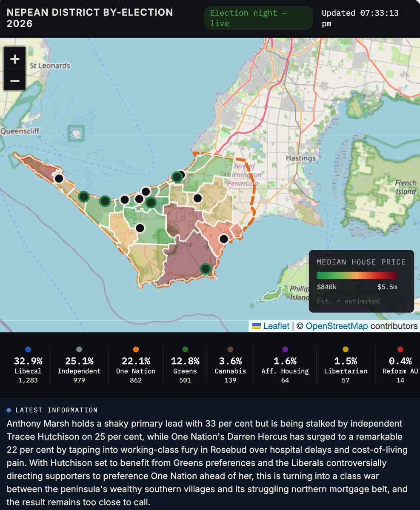The height and width of the screenshot is (510, 420).
Task: Click the red Reform AU dot
Action: (x=400, y=349)
